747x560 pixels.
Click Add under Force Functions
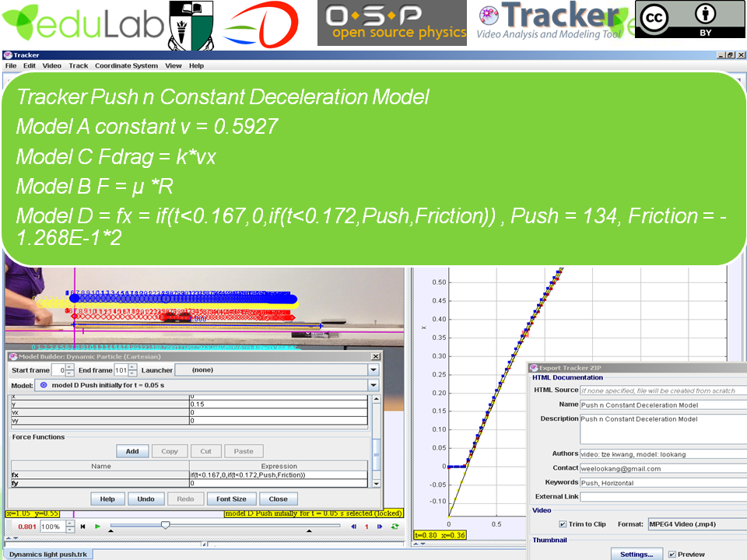click(x=132, y=451)
